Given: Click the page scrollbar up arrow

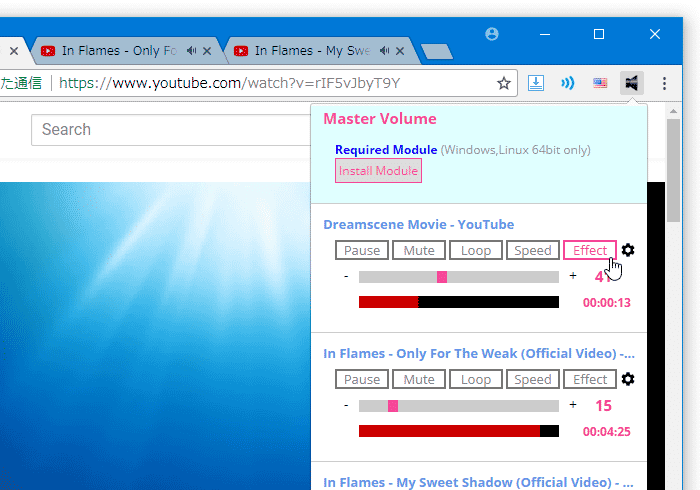Looking at the screenshot, I should [674, 111].
